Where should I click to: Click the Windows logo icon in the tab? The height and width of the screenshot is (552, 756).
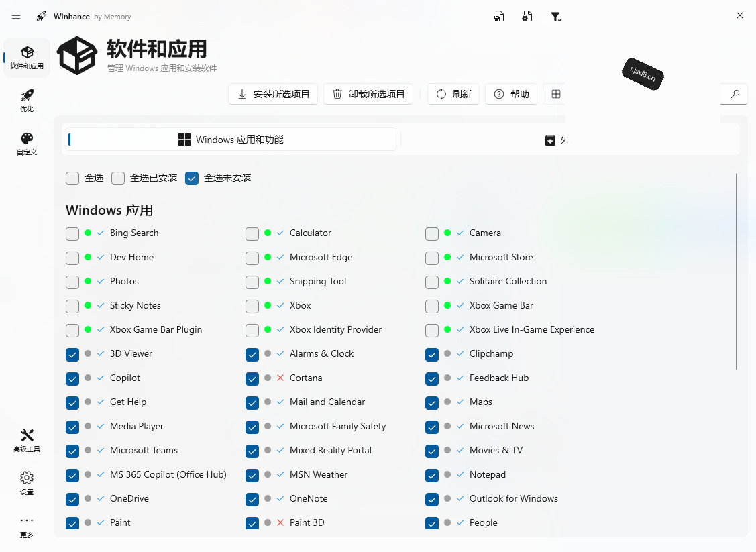184,140
